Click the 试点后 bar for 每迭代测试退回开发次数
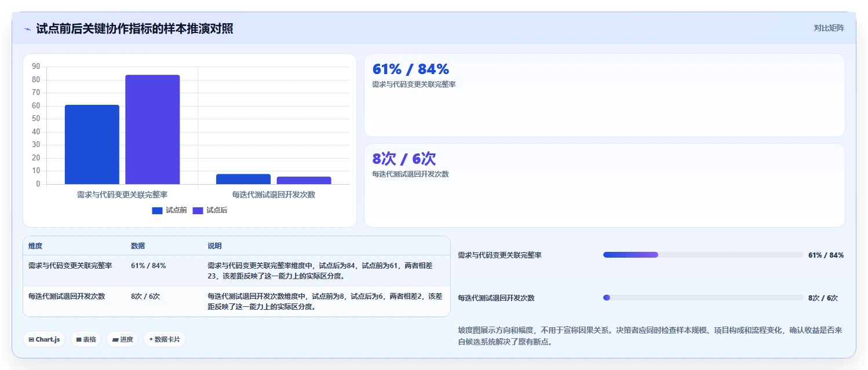The height and width of the screenshot is (370, 868). coord(304,181)
